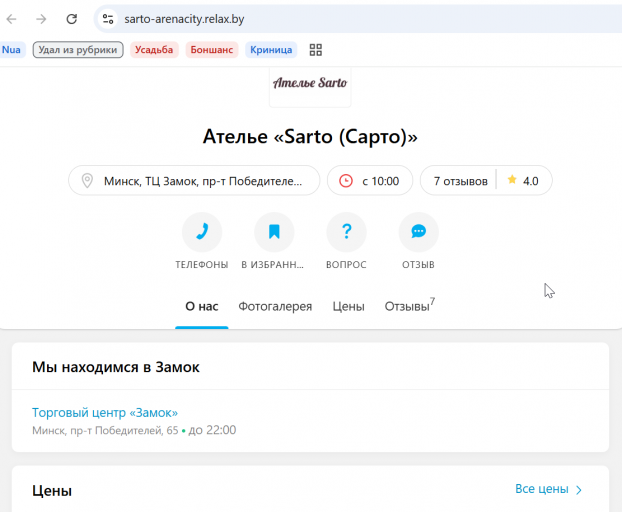Open the Все цены link
This screenshot has width=622, height=512.
(542, 489)
